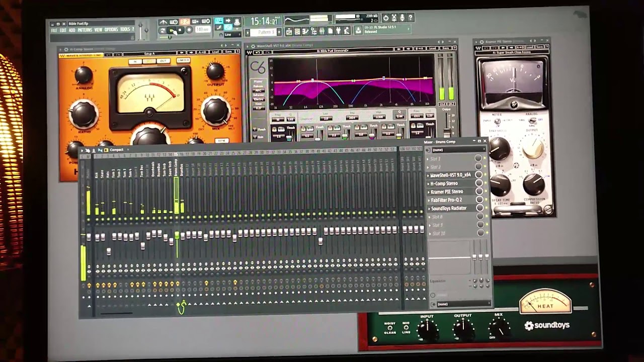Arm recording with the Record button

pos(189,31)
